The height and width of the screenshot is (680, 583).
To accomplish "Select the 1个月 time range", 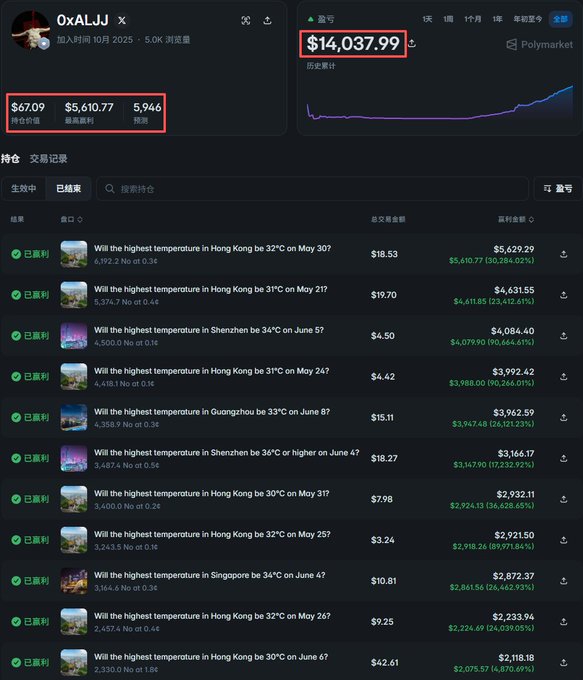I will pyautogui.click(x=473, y=19).
